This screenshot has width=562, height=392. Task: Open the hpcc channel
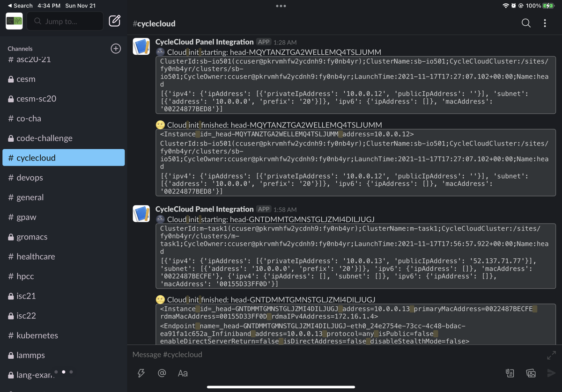click(64, 276)
